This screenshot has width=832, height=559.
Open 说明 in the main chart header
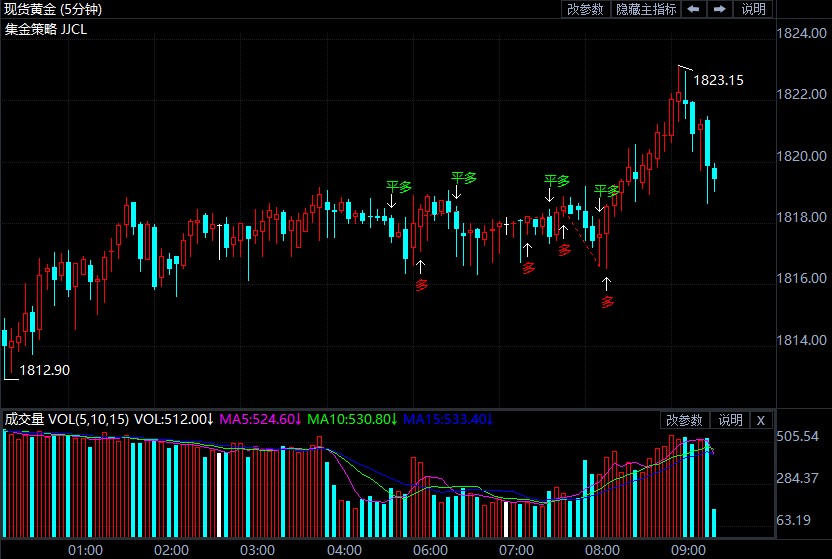(753, 9)
